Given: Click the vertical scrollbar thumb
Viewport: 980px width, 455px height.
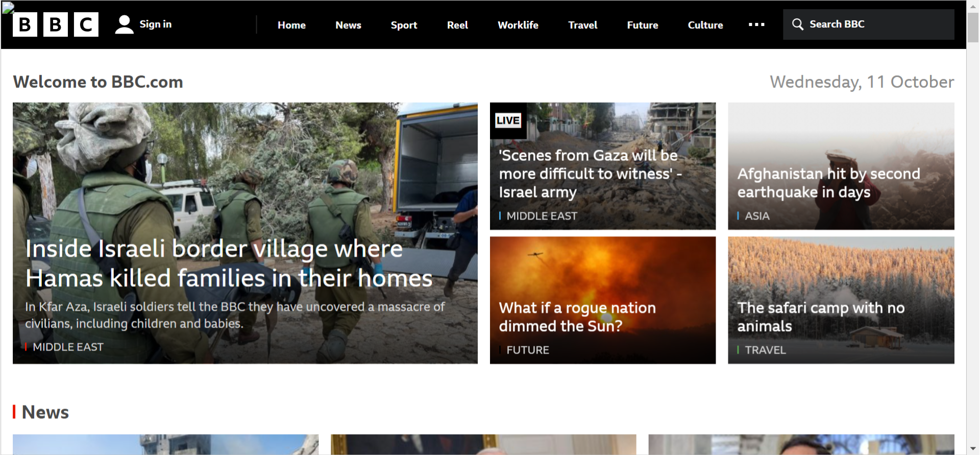Looking at the screenshot, I should click(973, 28).
